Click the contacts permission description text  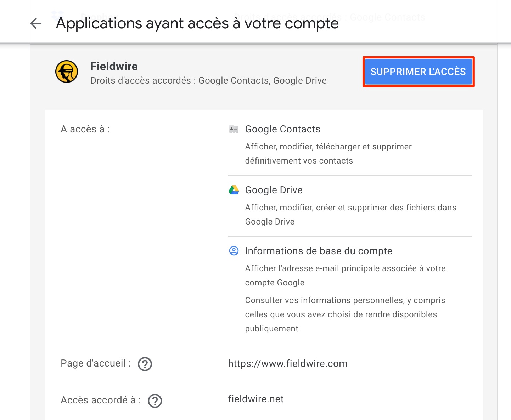[x=328, y=154]
